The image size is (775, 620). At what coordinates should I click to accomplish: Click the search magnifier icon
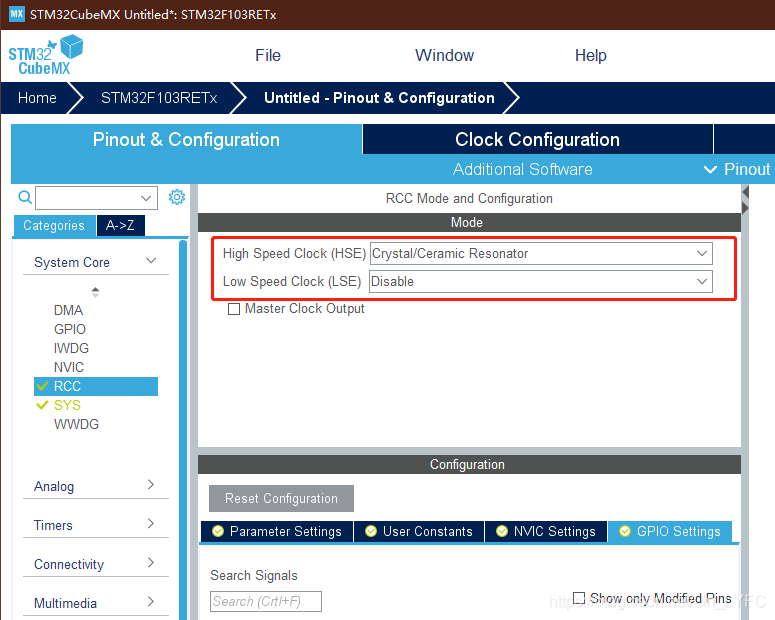[25, 198]
